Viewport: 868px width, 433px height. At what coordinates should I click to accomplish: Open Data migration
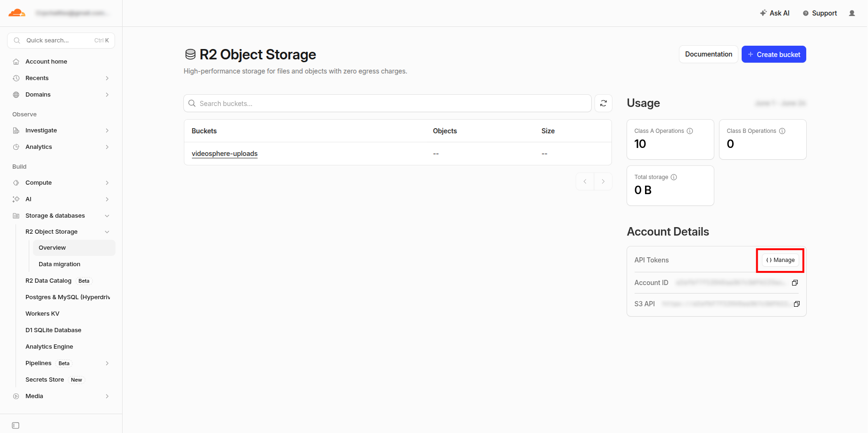point(59,264)
